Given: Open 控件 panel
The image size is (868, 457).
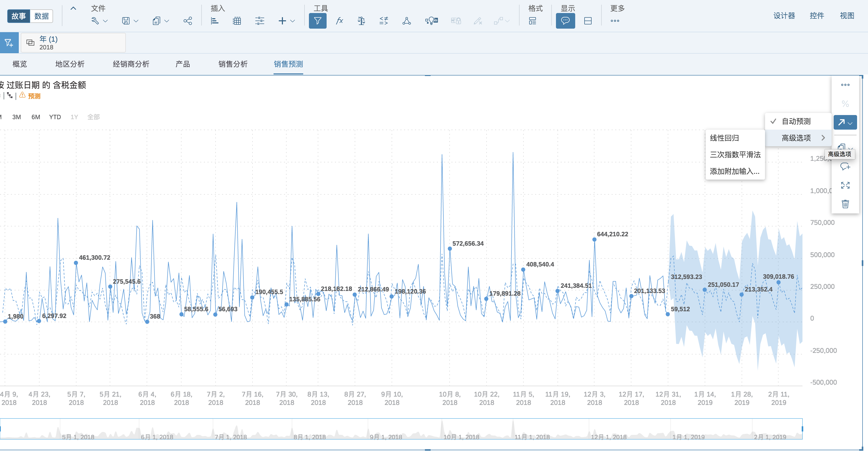Looking at the screenshot, I should pos(817,16).
